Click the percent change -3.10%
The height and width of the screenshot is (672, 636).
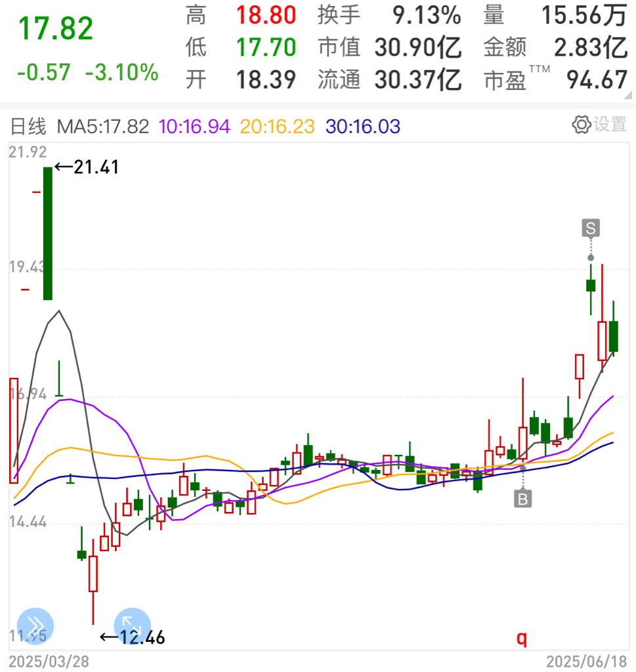[x=121, y=72]
